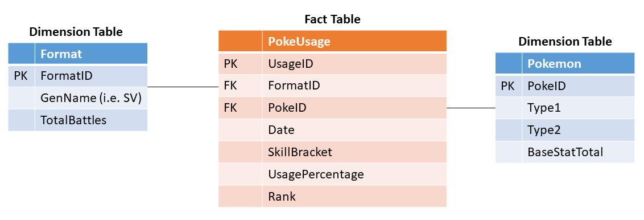Select the Type2 field
Image resolution: width=644 pixels, height=220 pixels.
(x=565, y=130)
